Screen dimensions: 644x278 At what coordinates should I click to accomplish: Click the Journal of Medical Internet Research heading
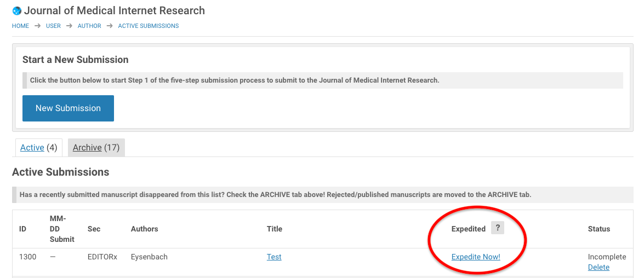pos(115,11)
